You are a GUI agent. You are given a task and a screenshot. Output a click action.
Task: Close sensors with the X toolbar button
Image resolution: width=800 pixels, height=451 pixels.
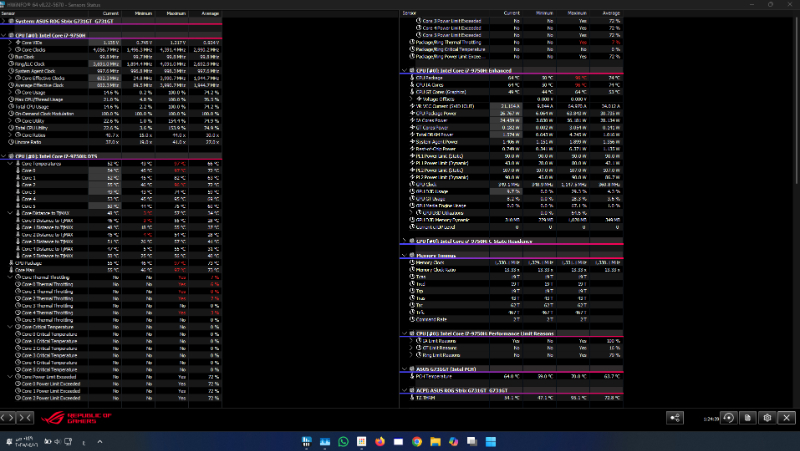coord(787,418)
